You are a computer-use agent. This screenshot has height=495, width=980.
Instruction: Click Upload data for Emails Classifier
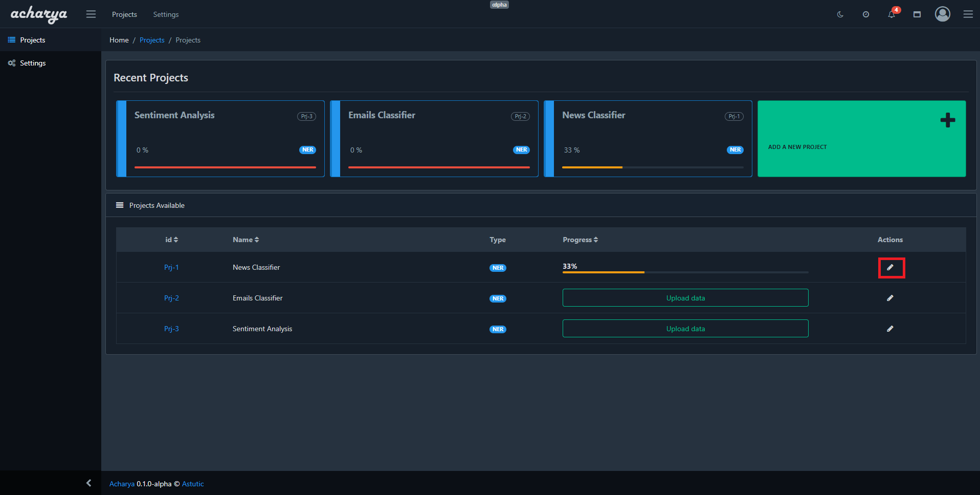click(685, 298)
